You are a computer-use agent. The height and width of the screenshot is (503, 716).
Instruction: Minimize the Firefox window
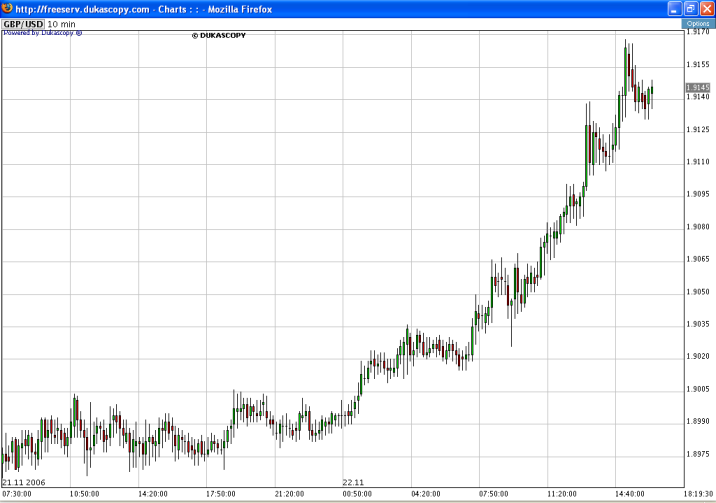(x=672, y=8)
